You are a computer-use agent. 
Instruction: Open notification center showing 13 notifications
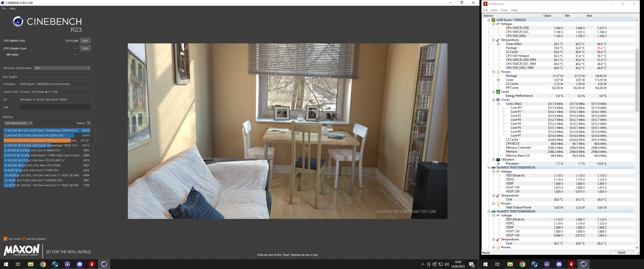click(x=472, y=265)
